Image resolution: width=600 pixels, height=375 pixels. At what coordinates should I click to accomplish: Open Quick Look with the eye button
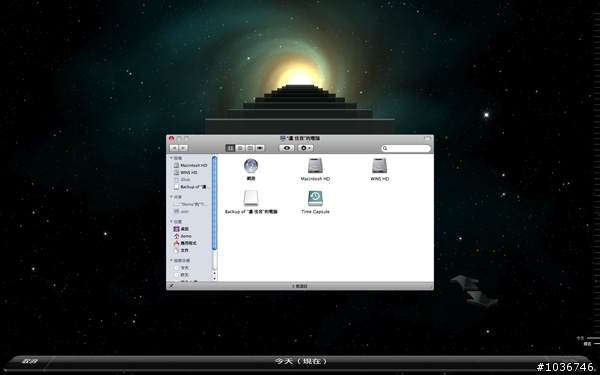(287, 148)
